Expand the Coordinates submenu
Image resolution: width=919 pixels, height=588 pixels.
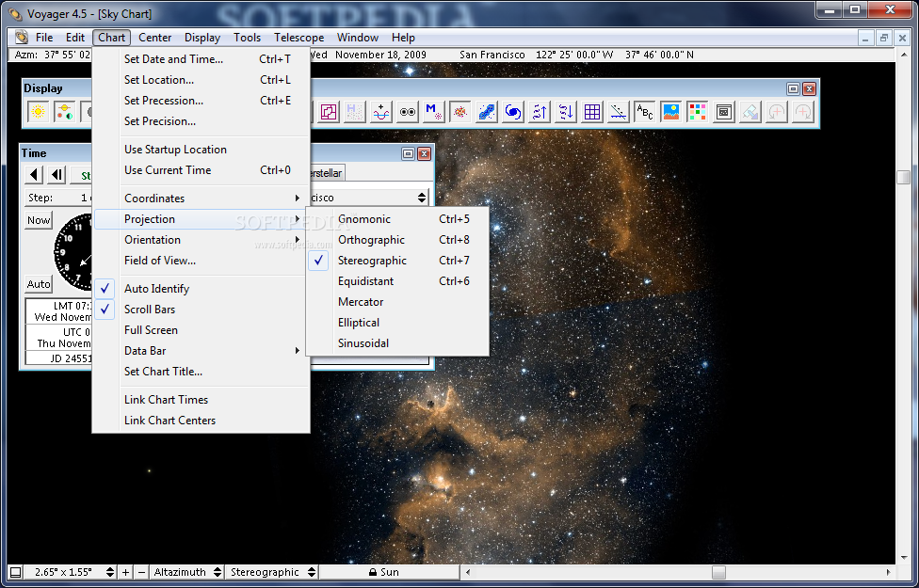201,198
